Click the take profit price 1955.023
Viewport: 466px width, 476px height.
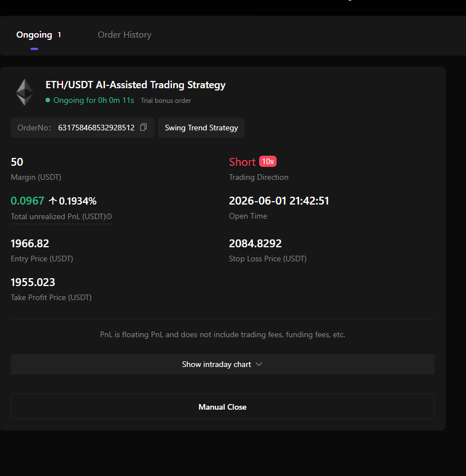point(33,282)
